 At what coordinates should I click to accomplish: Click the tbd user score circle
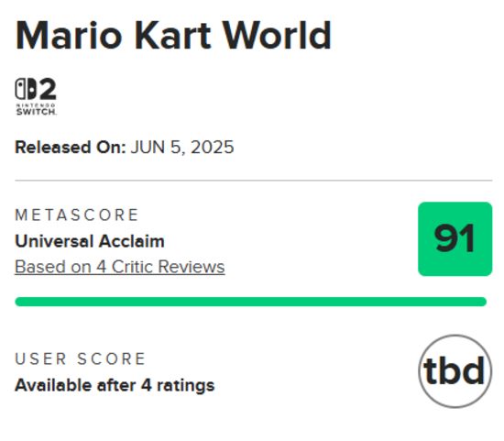click(455, 371)
